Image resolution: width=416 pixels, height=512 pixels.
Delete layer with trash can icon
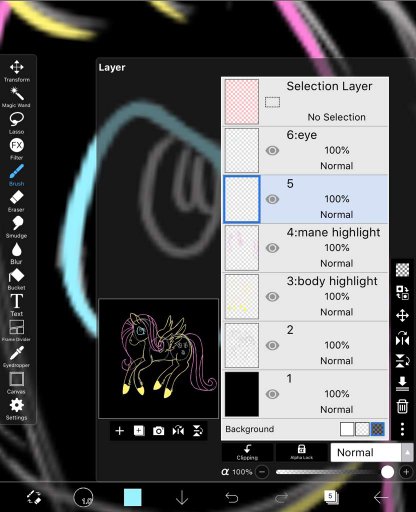(402, 406)
